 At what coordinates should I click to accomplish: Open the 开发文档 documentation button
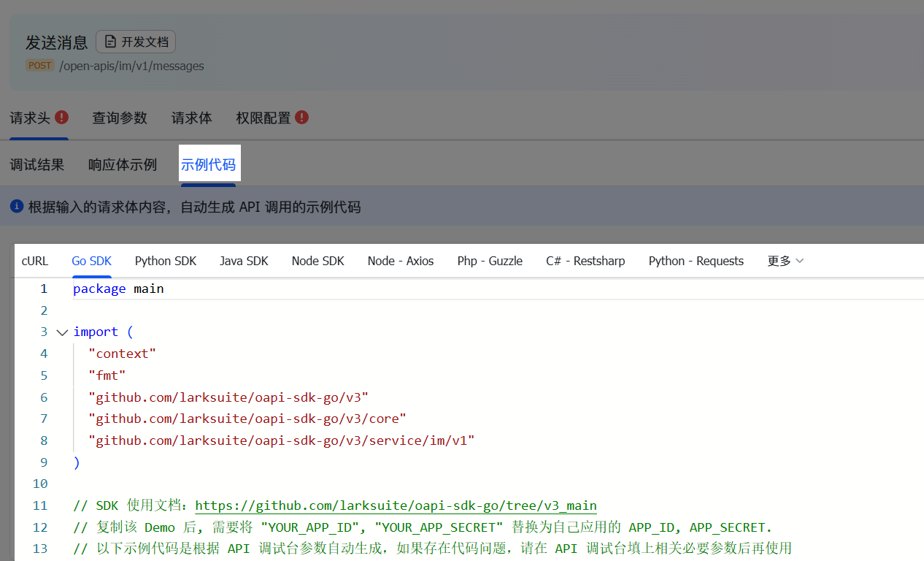[136, 42]
